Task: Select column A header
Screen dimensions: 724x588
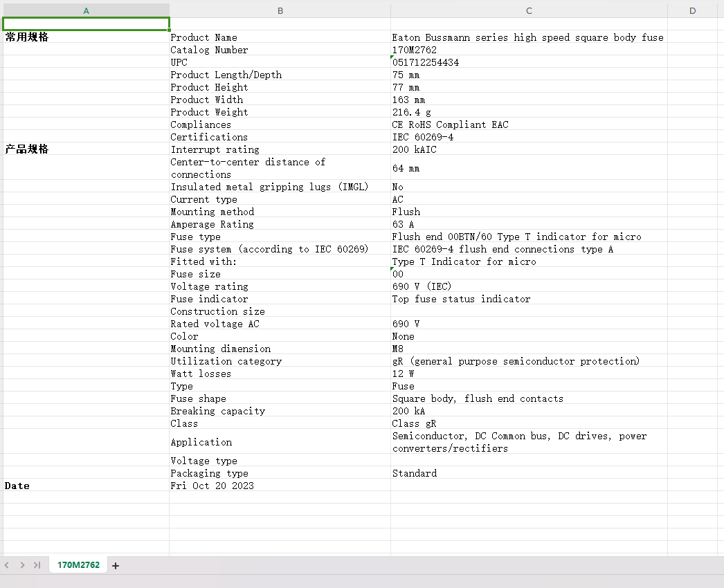Action: tap(87, 10)
